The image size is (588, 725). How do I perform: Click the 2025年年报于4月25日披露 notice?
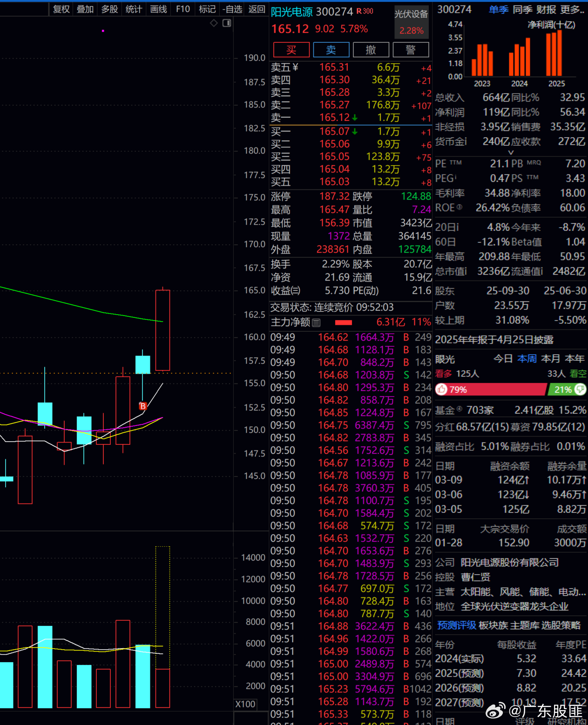pyautogui.click(x=494, y=340)
